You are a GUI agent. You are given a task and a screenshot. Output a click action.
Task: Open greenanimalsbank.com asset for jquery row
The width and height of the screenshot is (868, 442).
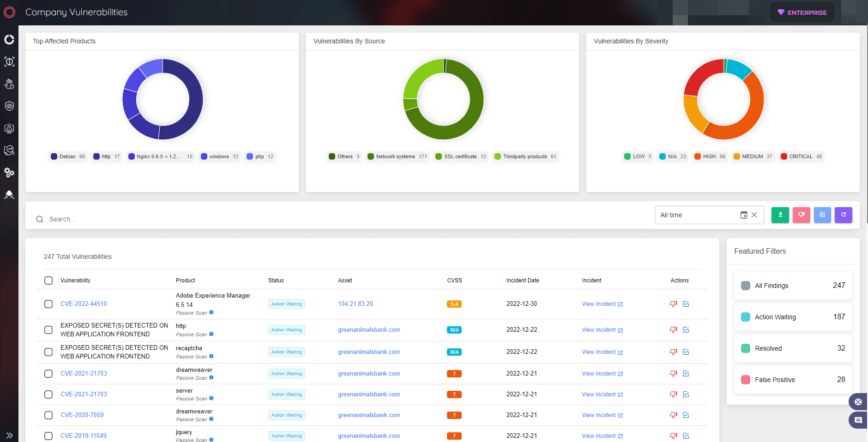coord(369,436)
